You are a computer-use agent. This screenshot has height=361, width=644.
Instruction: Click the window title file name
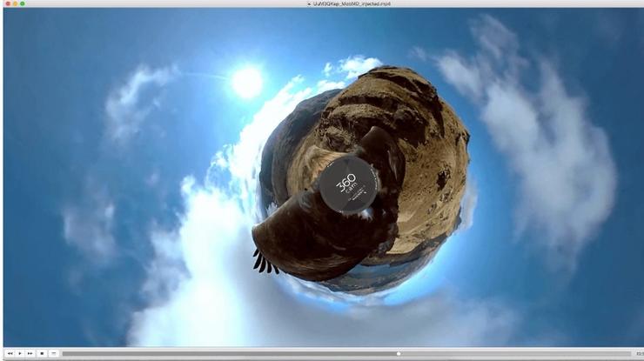point(352,3)
